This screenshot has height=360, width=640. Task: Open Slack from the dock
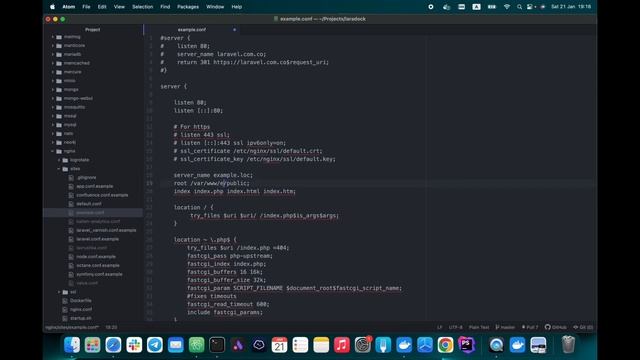134,345
